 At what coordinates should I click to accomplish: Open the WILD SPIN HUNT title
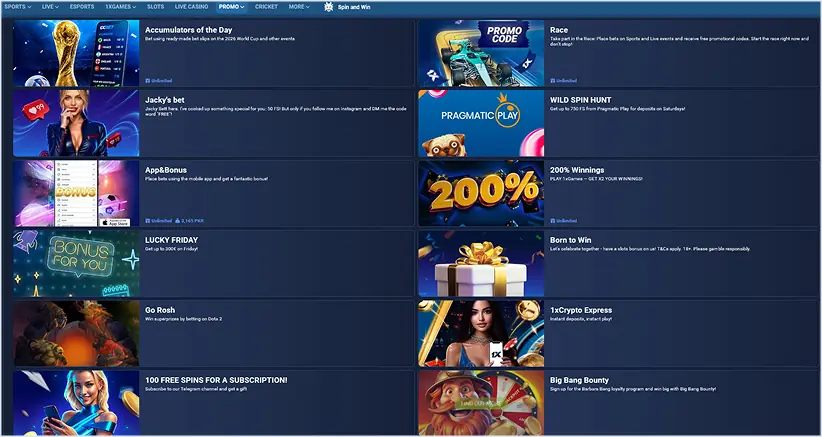(x=580, y=100)
